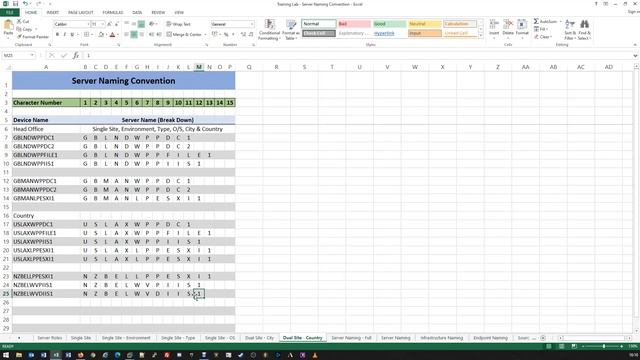
Task: Click the Windows Start button
Action: coord(6,355)
